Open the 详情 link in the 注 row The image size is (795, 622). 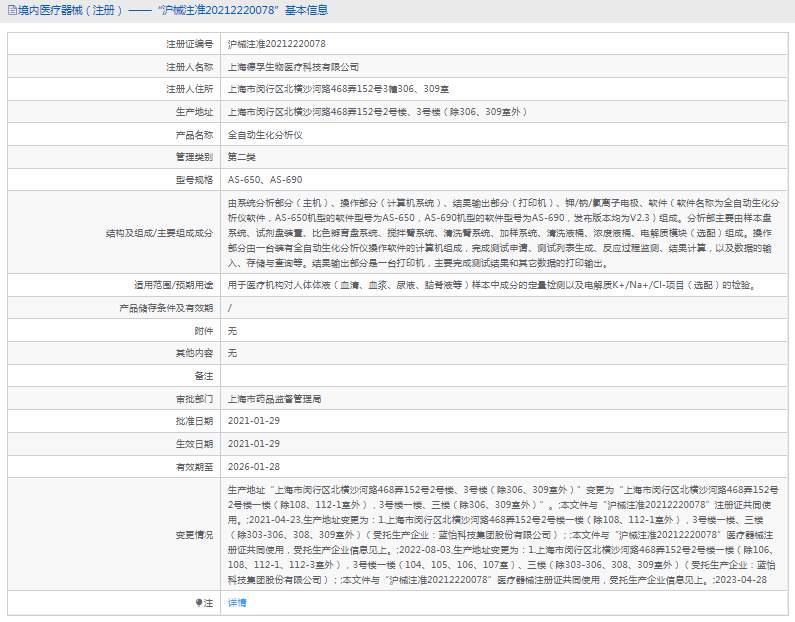pyautogui.click(x=237, y=603)
